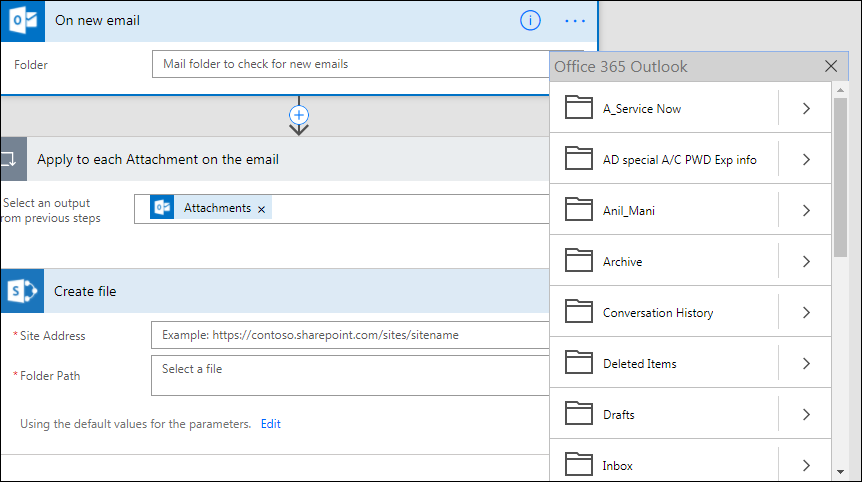Close the Office 365 Outlook folder picker

(831, 67)
